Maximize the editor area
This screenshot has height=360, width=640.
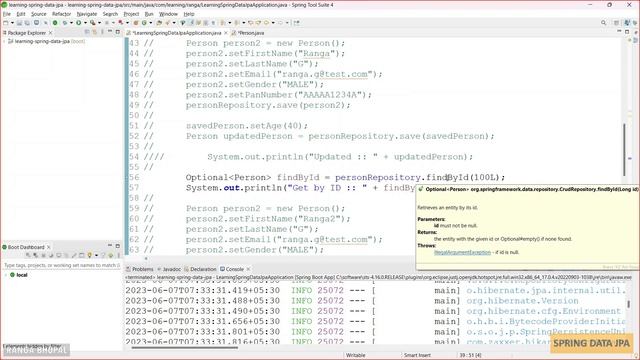(627, 31)
